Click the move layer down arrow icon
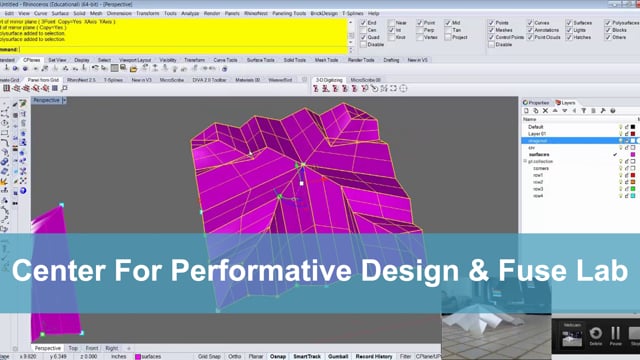Screen dimensions: 640x360 point(564,111)
